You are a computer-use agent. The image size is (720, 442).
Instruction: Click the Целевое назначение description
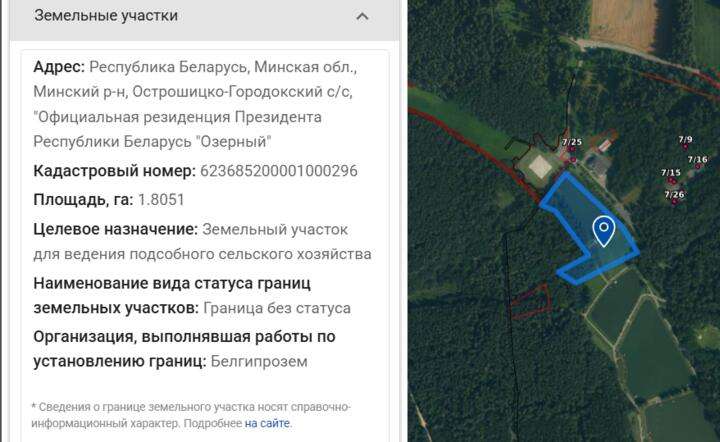[x=202, y=242]
